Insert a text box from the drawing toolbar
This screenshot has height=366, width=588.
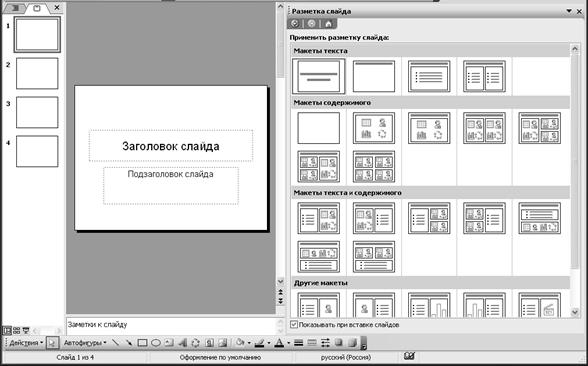point(169,343)
